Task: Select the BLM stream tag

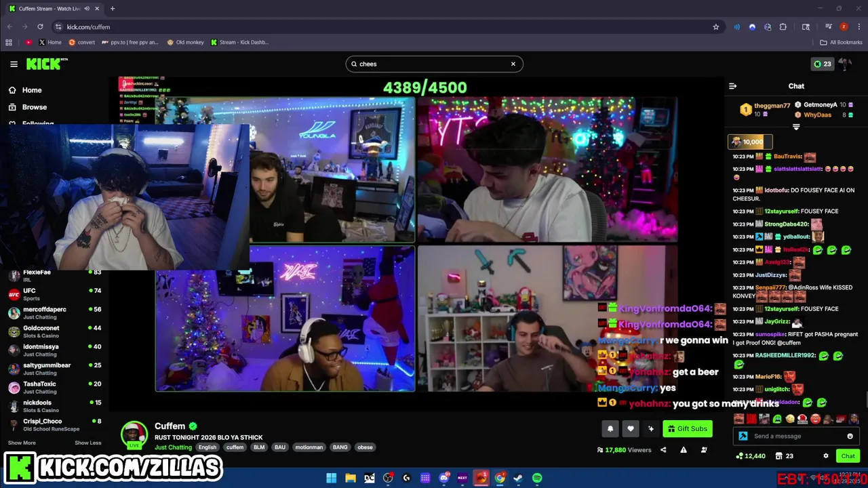Action: coord(259,447)
